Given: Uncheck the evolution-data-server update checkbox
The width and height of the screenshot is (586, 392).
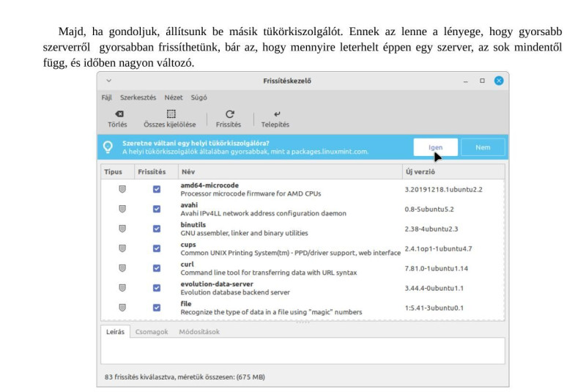Looking at the screenshot, I should pos(157,288).
